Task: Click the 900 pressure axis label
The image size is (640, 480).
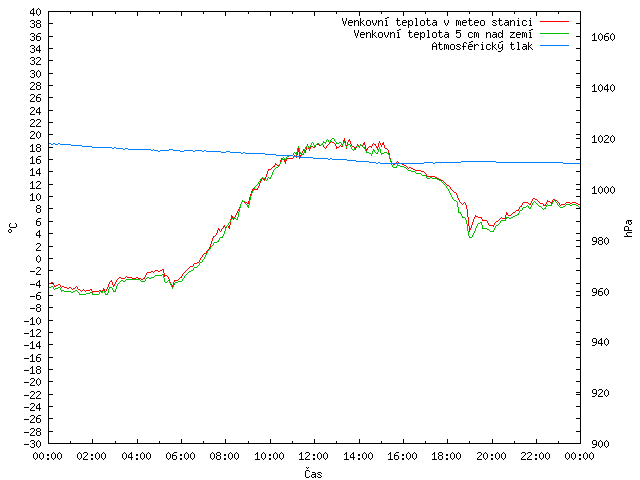Action: 600,444
